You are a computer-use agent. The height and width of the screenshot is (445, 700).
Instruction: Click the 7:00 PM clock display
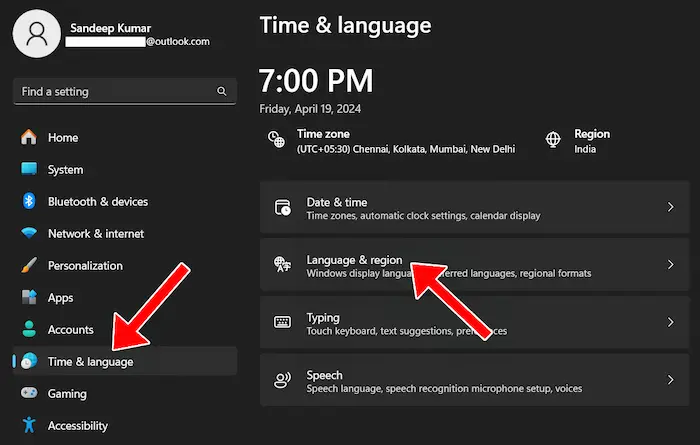pyautogui.click(x=316, y=81)
